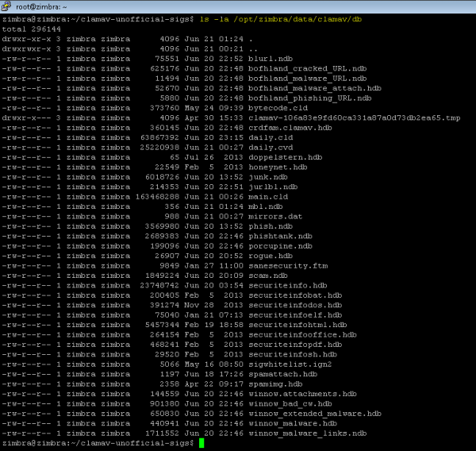
Task: Select crdfam.clamav.hdb file name
Action: [x=290, y=128]
